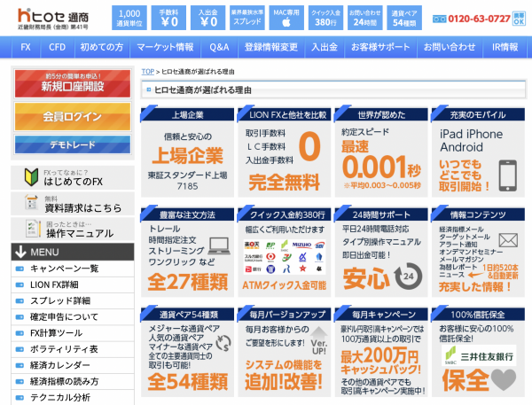Screen dimensions: 532x405
Task: Click the デモトレード blue button
Action: click(73, 144)
